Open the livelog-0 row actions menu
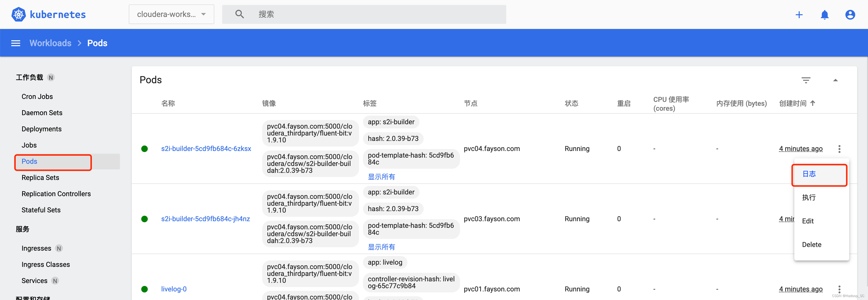 [x=839, y=289]
